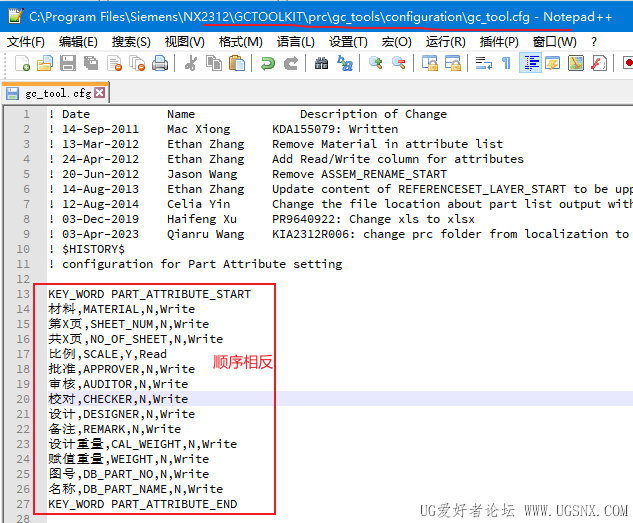Click the 赋值重量,WEIGHT,N,Write line

[x=128, y=459]
